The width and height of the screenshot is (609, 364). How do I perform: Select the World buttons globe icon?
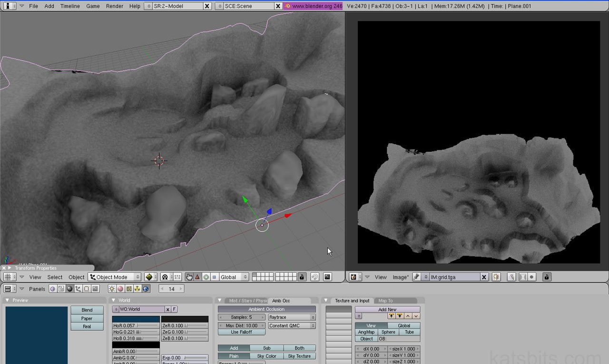coord(146,289)
